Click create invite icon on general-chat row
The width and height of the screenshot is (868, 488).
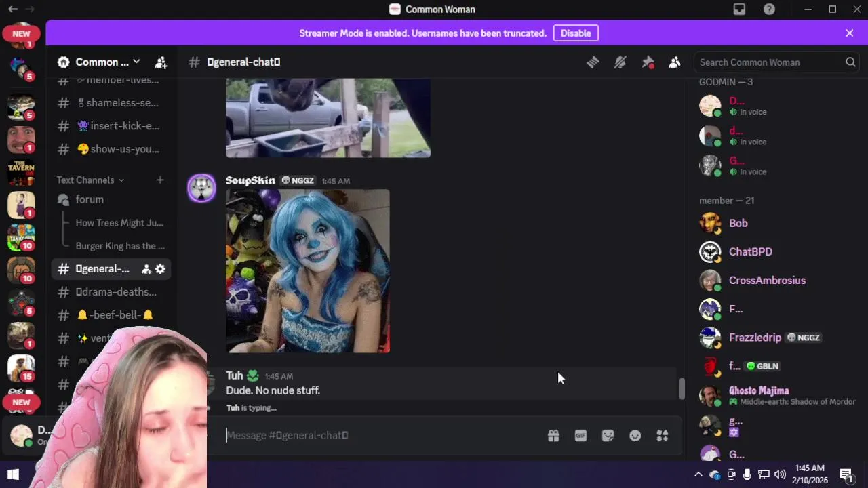(146, 269)
